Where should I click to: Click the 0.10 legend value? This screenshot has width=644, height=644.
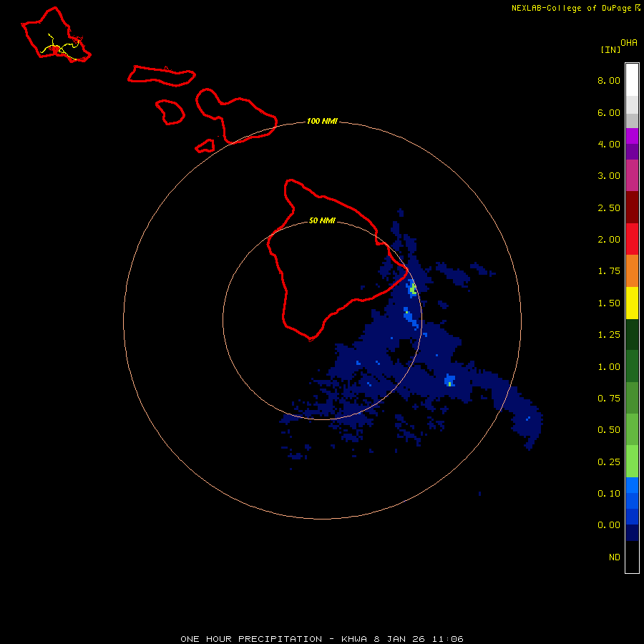tap(609, 494)
